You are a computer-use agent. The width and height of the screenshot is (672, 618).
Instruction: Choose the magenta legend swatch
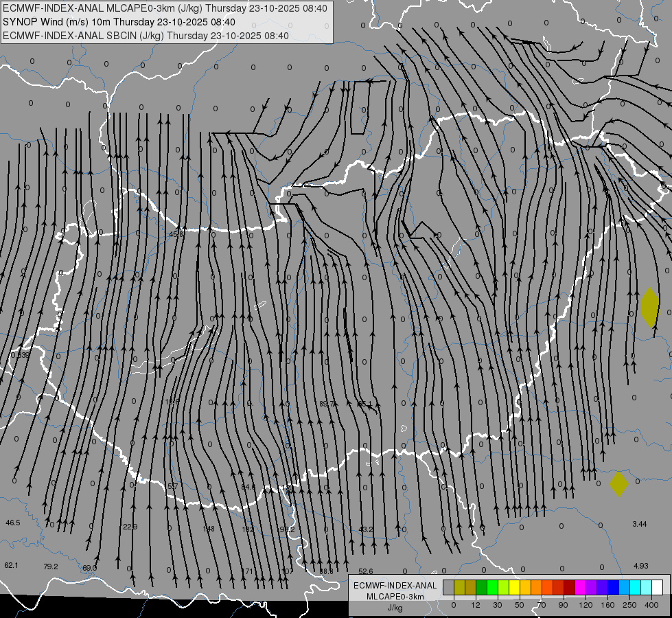coord(580,588)
